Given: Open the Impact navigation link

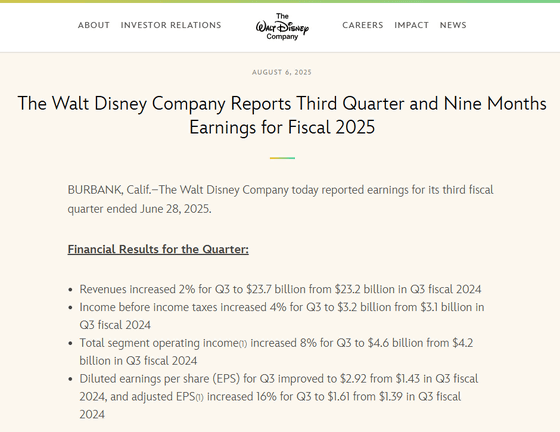Looking at the screenshot, I should click(411, 25).
